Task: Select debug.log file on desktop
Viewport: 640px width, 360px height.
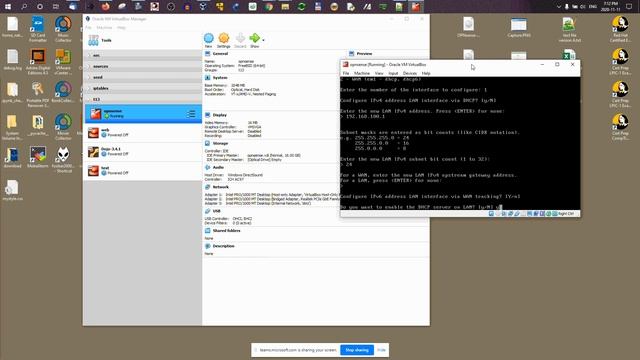Action: (12, 59)
